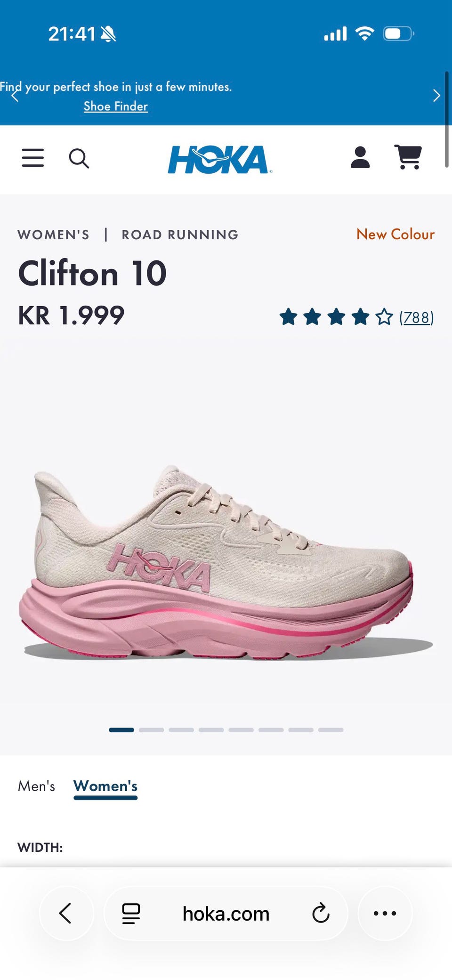Select the Women's tab
Image resolution: width=452 pixels, height=980 pixels.
[x=105, y=786]
